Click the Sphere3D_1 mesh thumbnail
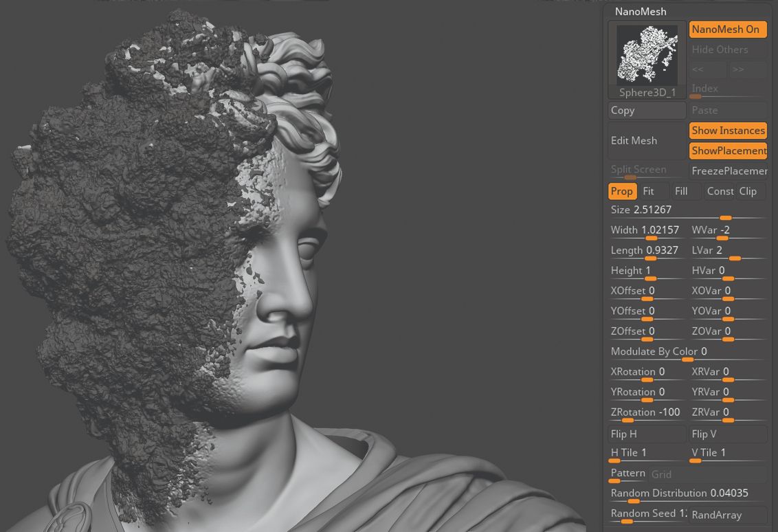 click(646, 55)
